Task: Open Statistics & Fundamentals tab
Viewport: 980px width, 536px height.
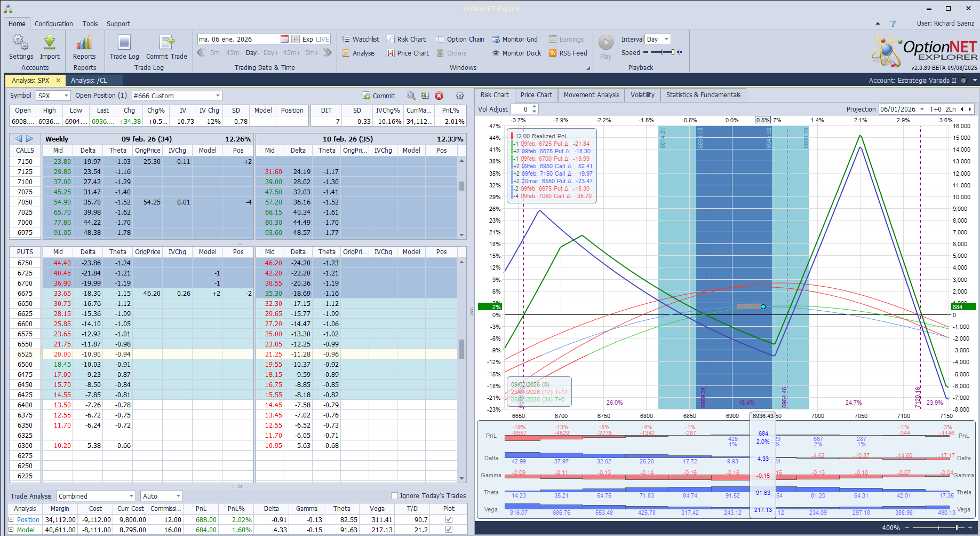Action: [x=703, y=95]
